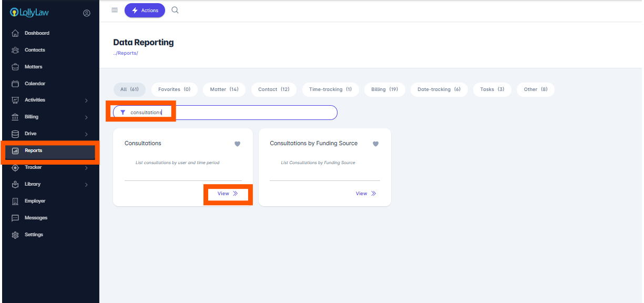Click the Tracker icon in sidebar
Viewport: 644px width, 303px height.
pyautogui.click(x=15, y=167)
